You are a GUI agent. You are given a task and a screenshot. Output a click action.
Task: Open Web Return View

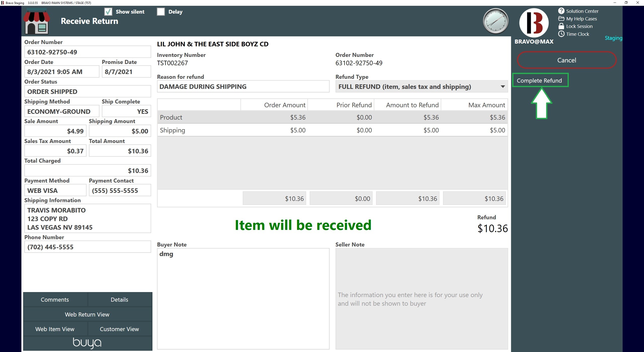click(x=87, y=314)
